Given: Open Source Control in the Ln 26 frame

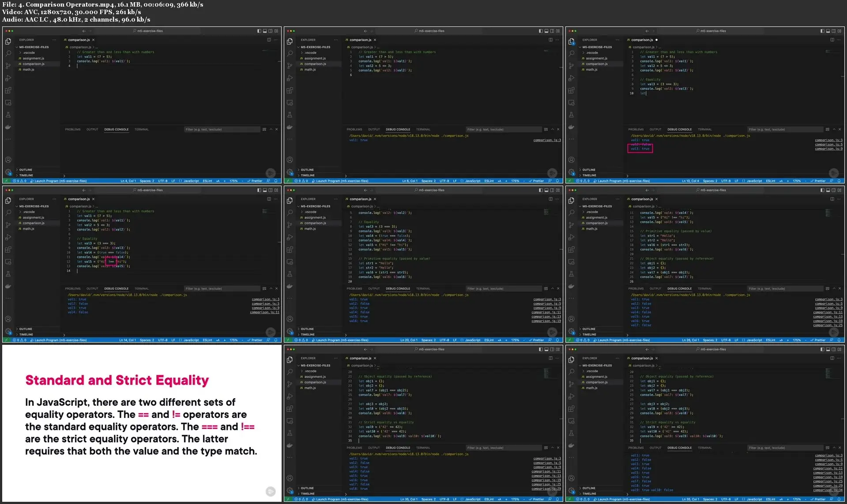Looking at the screenshot, I should point(571,225).
